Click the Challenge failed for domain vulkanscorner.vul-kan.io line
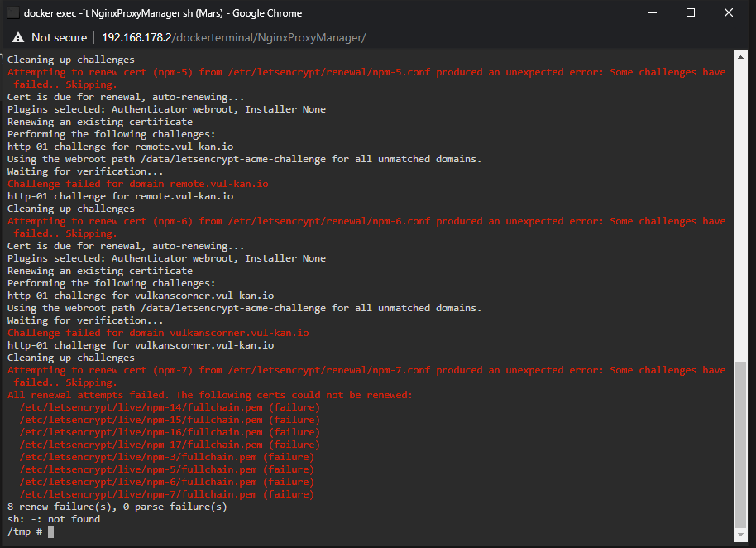The width and height of the screenshot is (756, 548). coord(158,333)
